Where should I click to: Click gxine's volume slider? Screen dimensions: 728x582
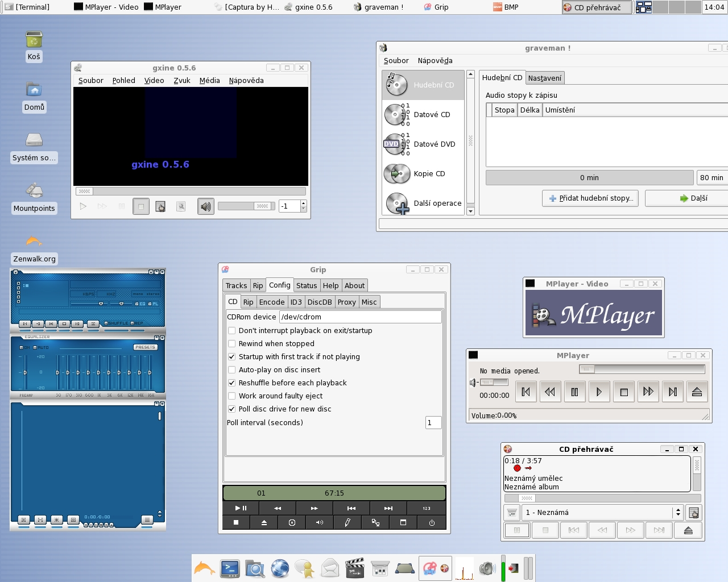tap(246, 206)
